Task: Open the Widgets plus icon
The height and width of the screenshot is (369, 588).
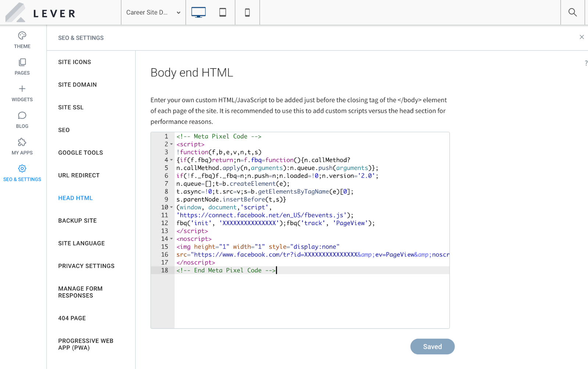Action: 22,89
